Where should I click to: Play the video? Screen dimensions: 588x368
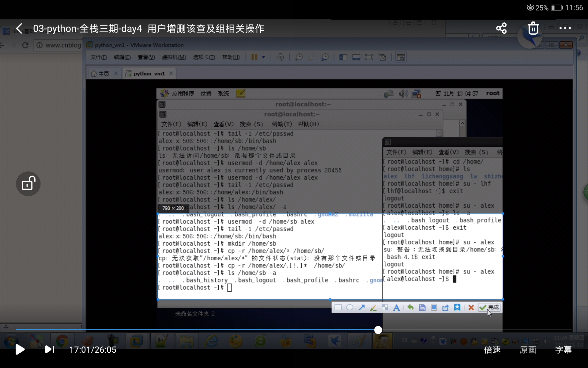click(x=20, y=349)
